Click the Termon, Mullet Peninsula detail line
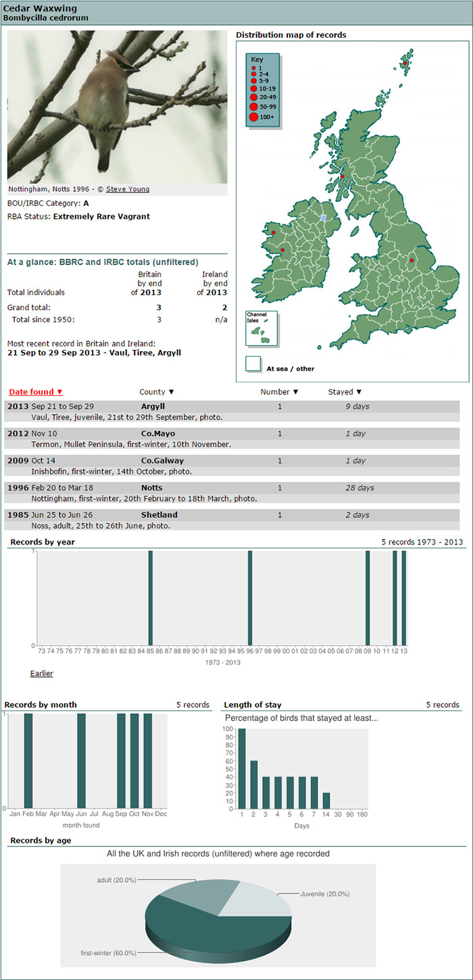This screenshot has height=980, width=473. (131, 444)
